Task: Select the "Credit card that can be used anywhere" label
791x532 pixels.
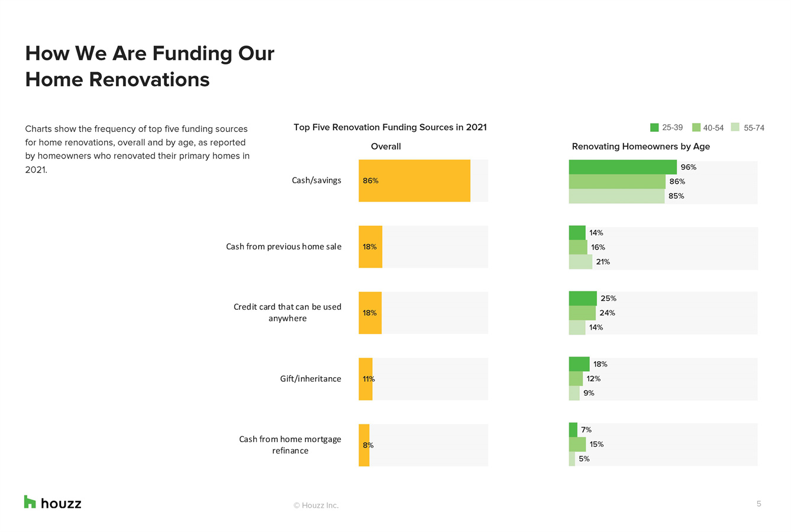Action: point(288,313)
